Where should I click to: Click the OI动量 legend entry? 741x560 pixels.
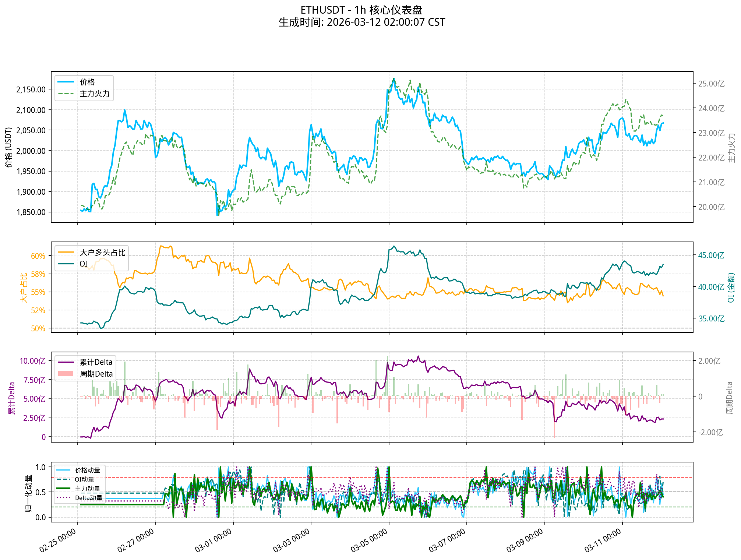tap(84, 479)
